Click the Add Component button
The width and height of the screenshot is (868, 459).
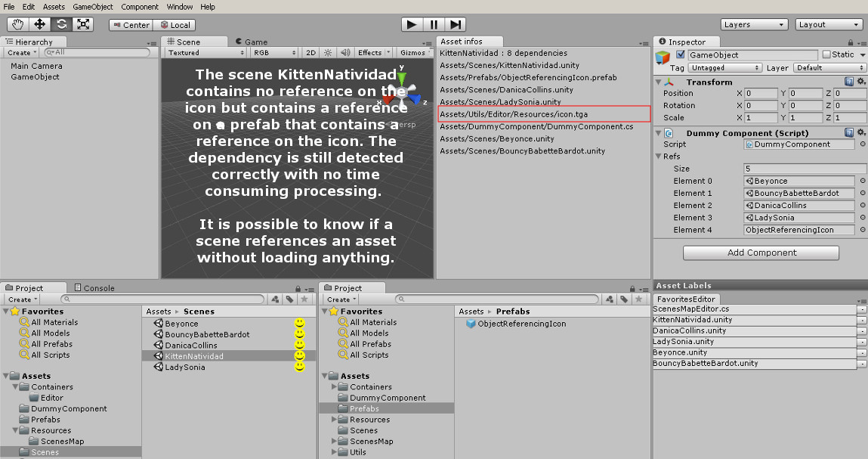coord(761,253)
